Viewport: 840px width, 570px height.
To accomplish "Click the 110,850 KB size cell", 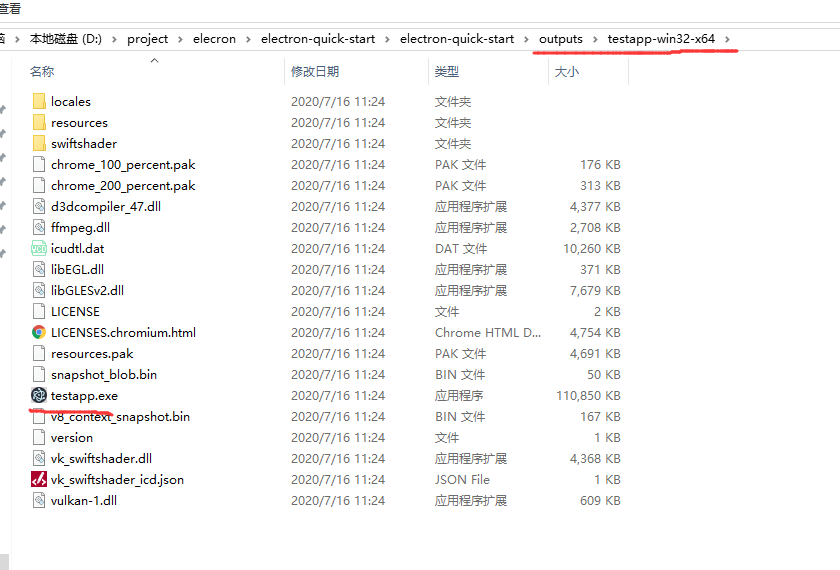I will 588,395.
